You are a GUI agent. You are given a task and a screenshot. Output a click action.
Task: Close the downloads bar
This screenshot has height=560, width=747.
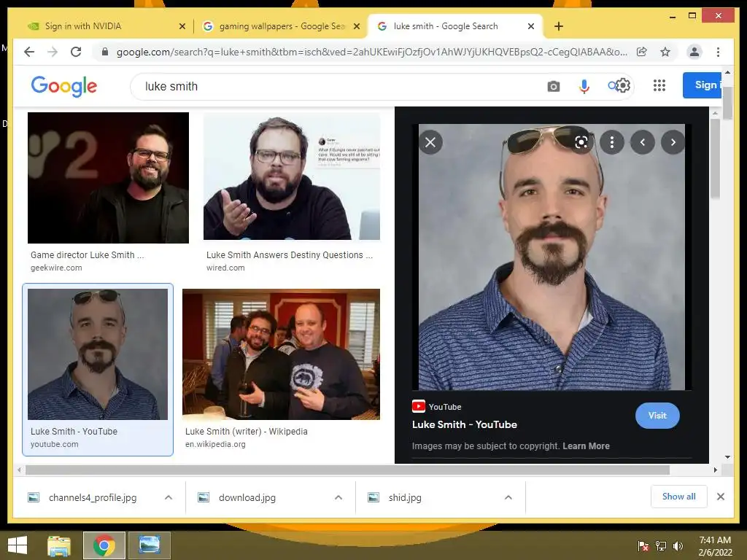tap(720, 497)
